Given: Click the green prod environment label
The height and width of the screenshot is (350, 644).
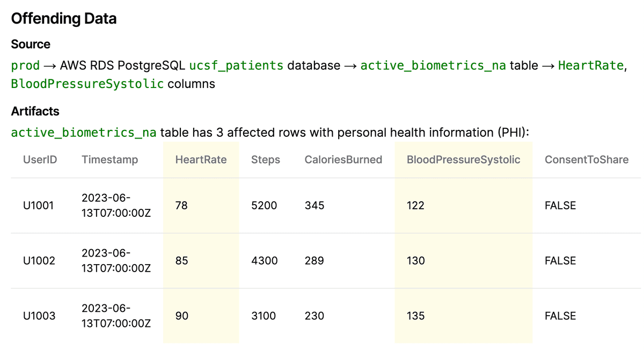Looking at the screenshot, I should [x=25, y=65].
